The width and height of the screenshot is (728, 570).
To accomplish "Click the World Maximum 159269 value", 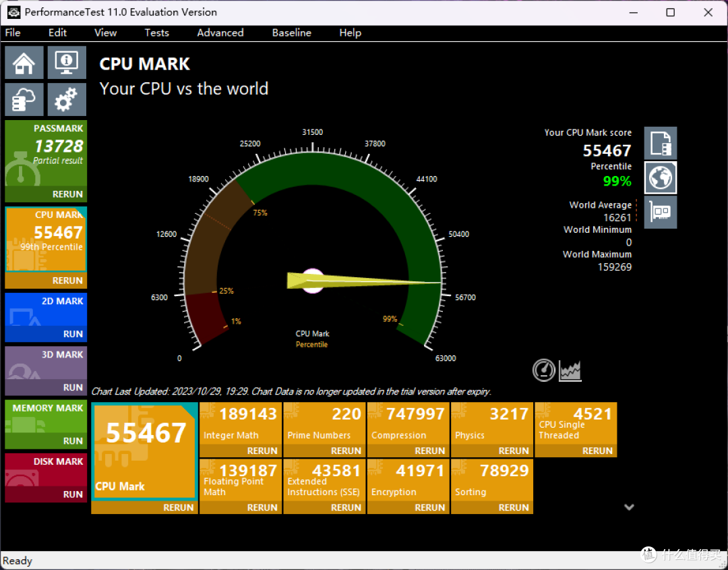I will (614, 266).
